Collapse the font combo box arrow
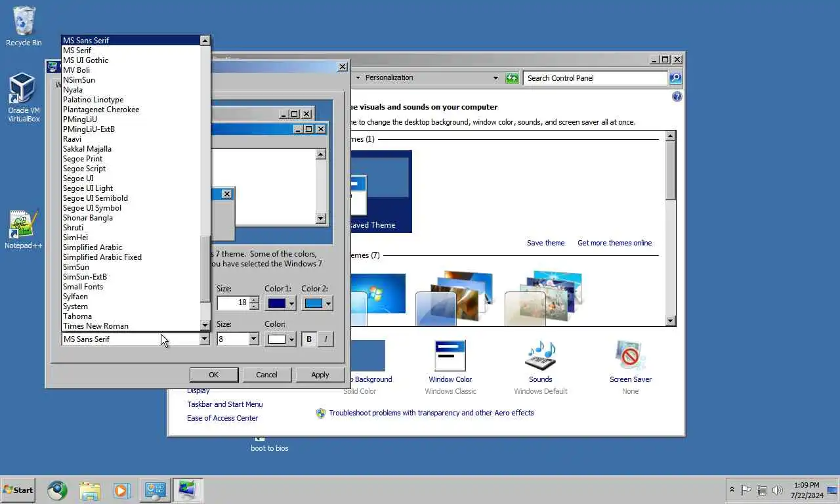 tap(204, 339)
